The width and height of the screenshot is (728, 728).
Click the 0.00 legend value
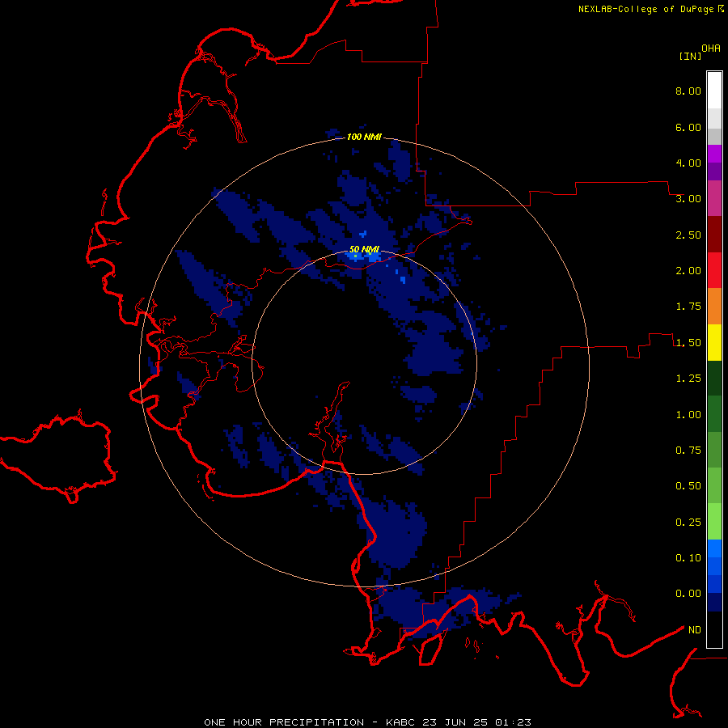click(x=688, y=594)
